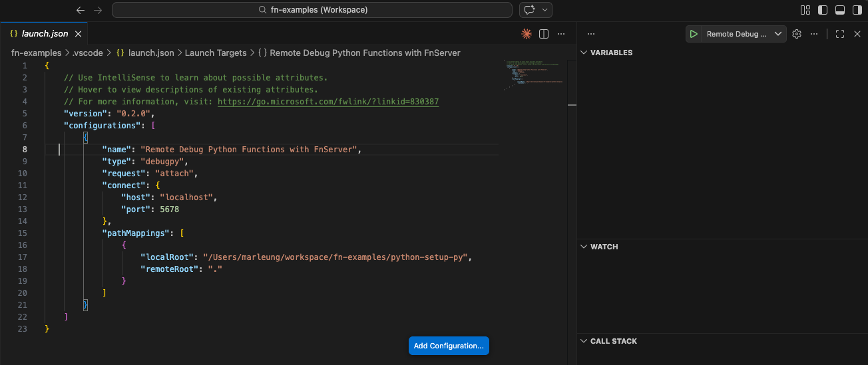Expand the chat dropdown arrow in title bar
Viewport: 868px width, 365px height.
tap(545, 10)
